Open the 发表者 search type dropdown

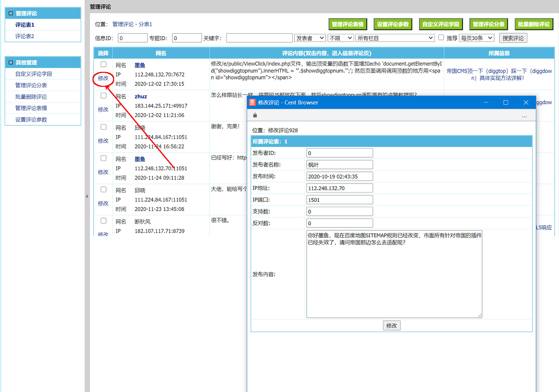coord(310,38)
